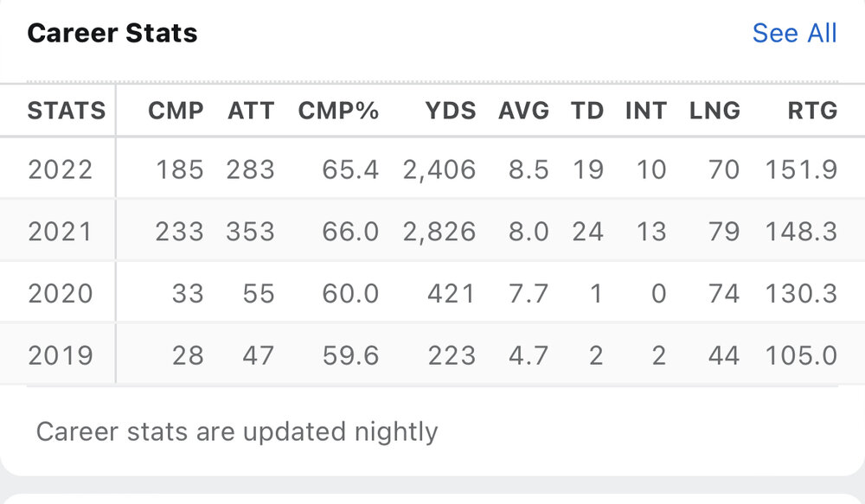Image resolution: width=865 pixels, height=504 pixels.
Task: Click the ATT column header
Action: [251, 111]
